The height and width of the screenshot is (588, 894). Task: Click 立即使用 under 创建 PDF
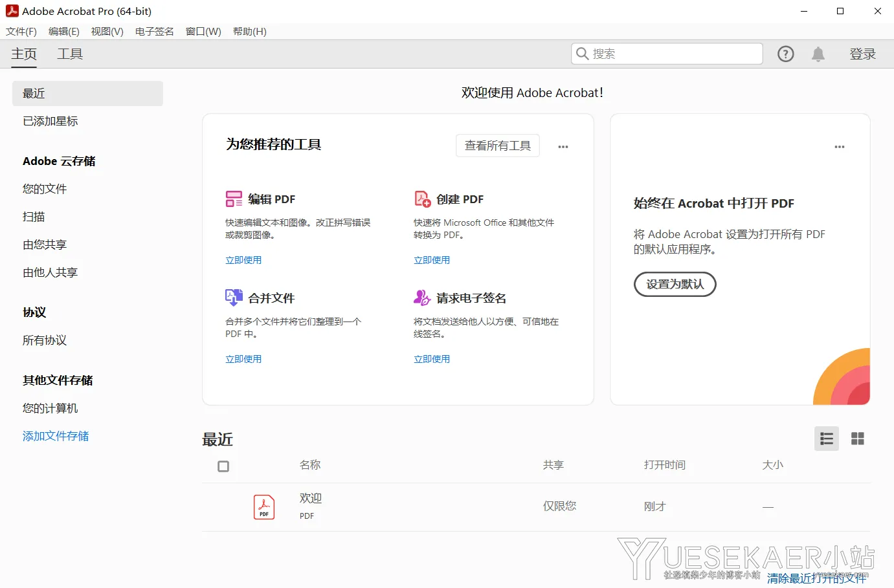432,260
